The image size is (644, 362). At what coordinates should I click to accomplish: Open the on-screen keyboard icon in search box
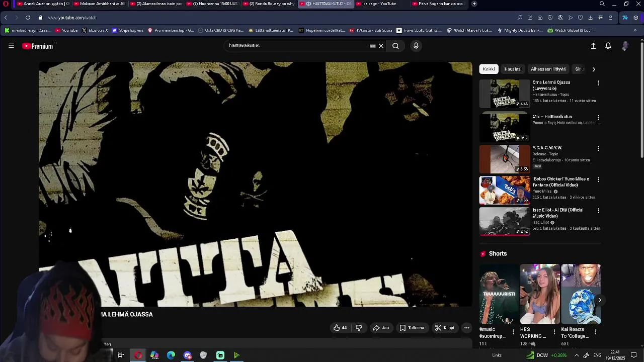[372, 46]
